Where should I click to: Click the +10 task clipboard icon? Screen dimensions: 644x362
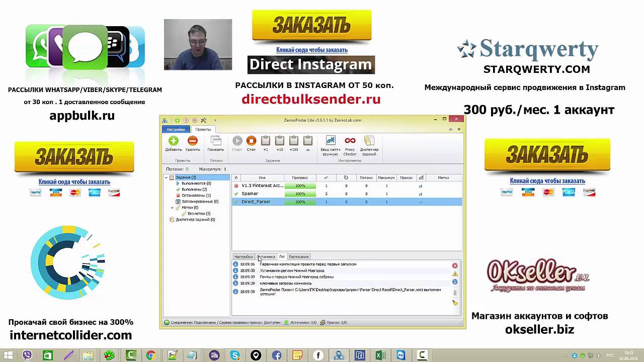(x=280, y=141)
